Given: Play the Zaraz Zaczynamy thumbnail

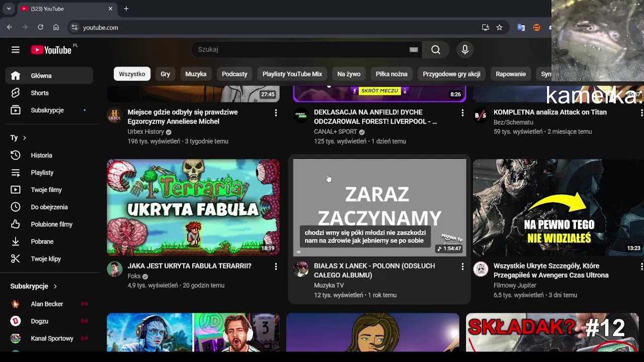Looking at the screenshot, I should tap(380, 208).
